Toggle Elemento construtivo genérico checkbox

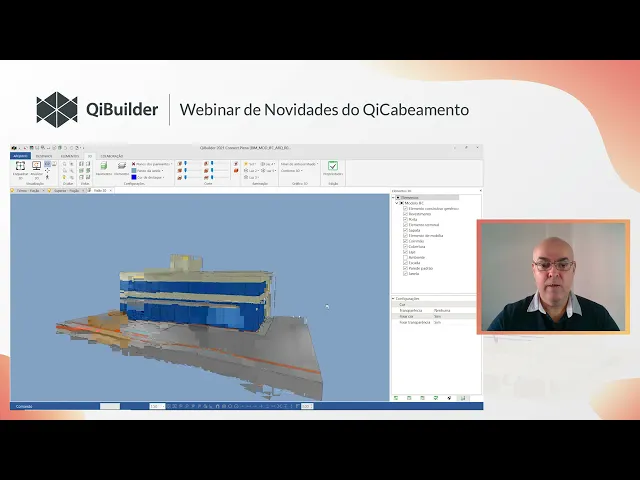[405, 209]
